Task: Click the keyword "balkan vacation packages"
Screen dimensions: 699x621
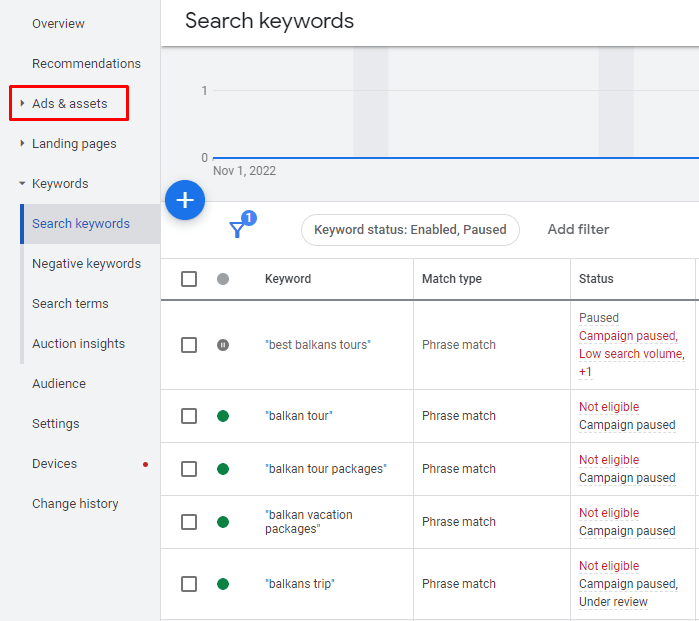Action: point(308,522)
